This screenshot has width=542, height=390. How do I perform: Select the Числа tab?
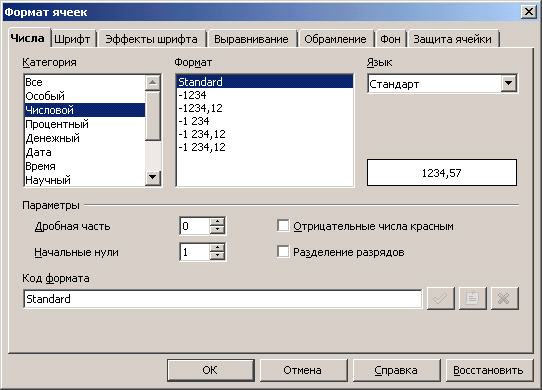pyautogui.click(x=28, y=38)
